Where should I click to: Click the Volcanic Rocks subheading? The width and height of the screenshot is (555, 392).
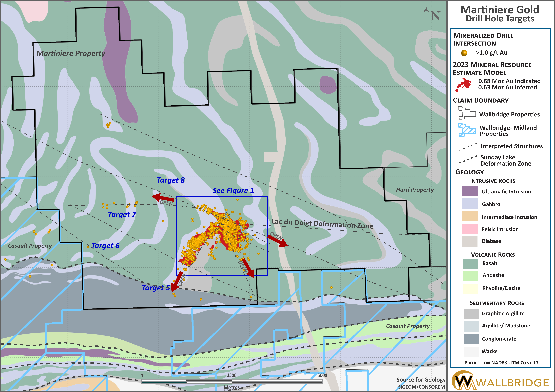(x=493, y=255)
